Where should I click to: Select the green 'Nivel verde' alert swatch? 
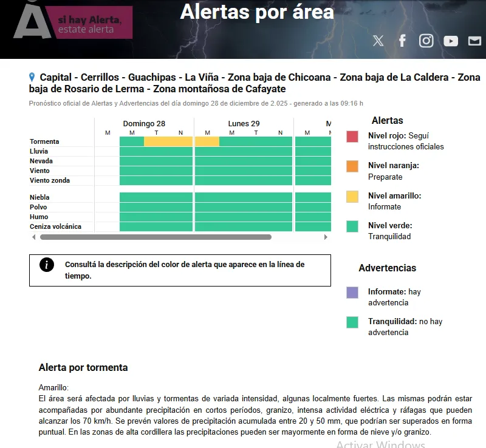click(x=352, y=226)
